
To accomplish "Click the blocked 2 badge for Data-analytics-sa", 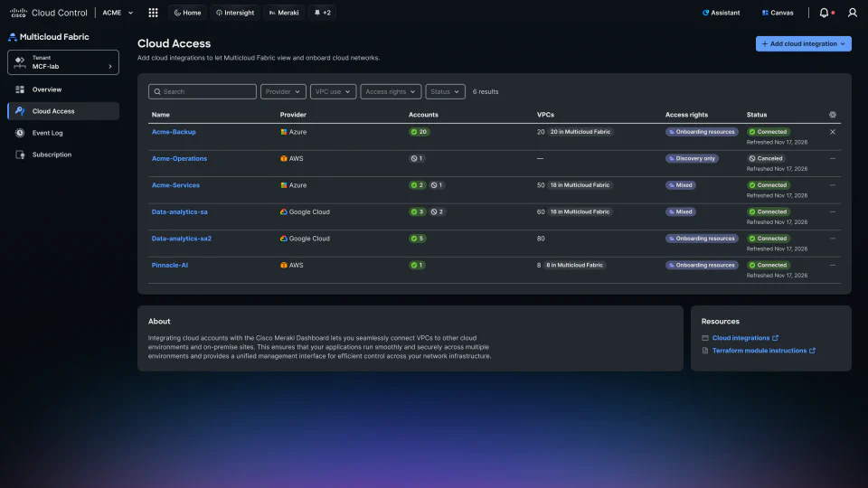I will (x=438, y=211).
